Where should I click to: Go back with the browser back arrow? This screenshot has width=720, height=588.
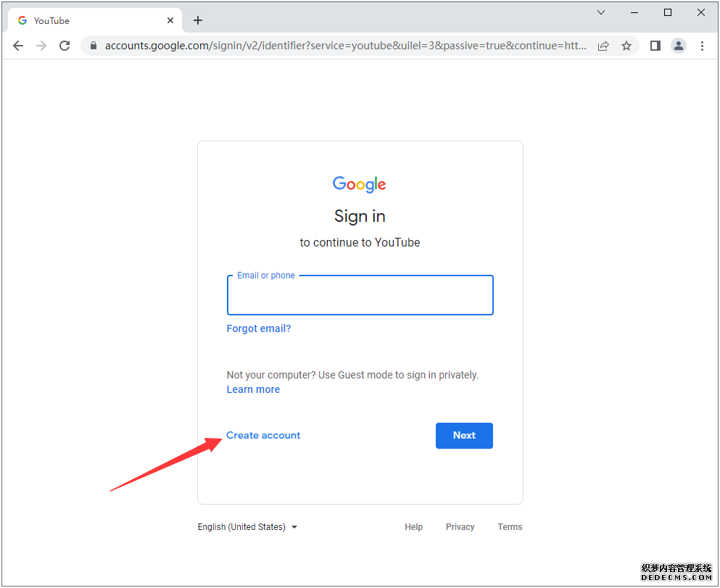tap(18, 46)
